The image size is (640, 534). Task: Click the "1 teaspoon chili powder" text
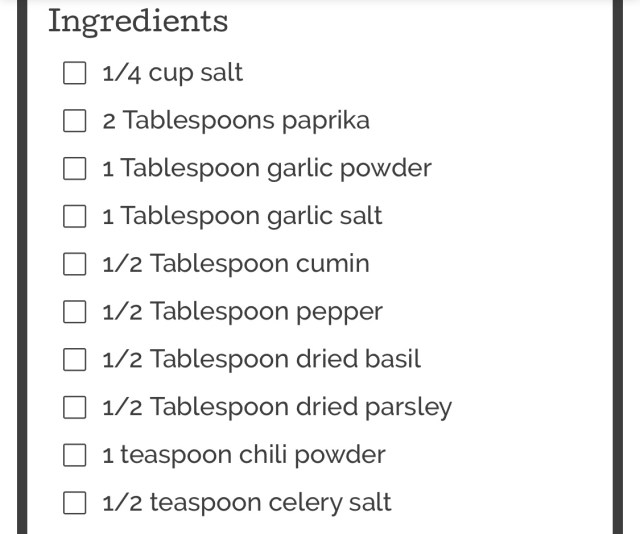point(243,455)
